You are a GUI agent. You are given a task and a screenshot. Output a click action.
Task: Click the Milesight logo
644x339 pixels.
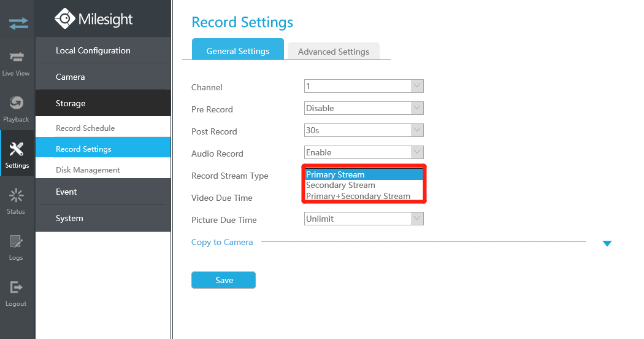click(x=94, y=19)
